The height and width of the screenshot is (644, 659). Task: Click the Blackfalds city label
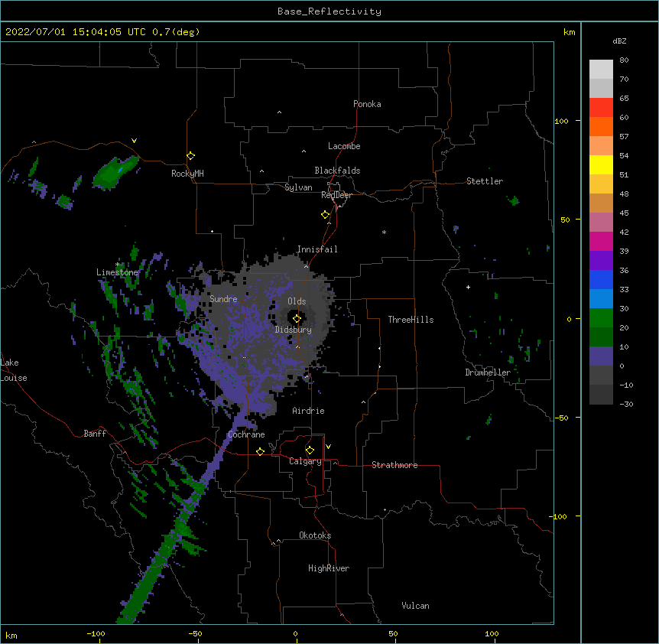337,171
